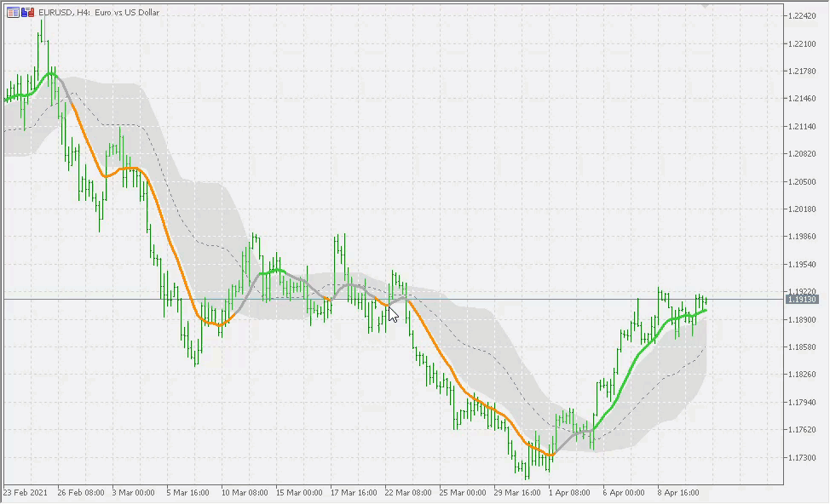Toggle the One Click Trading panel icon
This screenshot has height=504, width=830.
28,12
